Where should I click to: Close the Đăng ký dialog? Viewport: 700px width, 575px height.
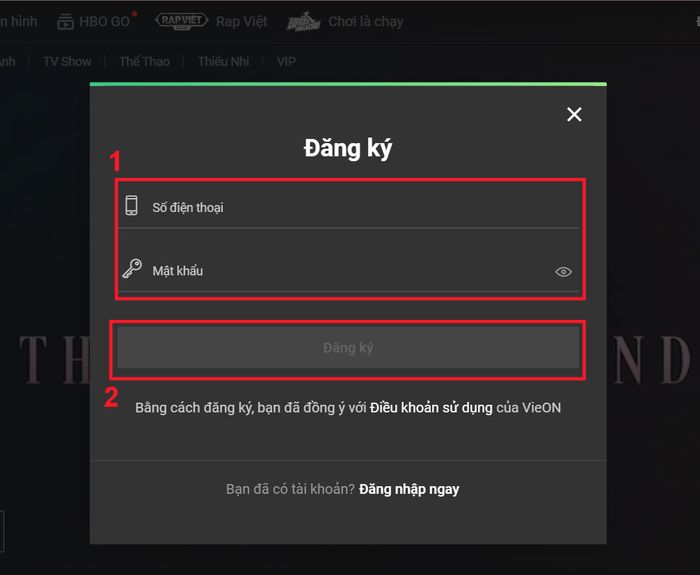(574, 114)
